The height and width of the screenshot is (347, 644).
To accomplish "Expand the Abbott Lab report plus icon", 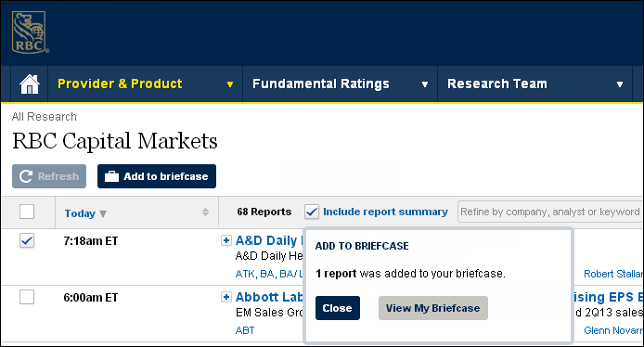I will pyautogui.click(x=225, y=297).
